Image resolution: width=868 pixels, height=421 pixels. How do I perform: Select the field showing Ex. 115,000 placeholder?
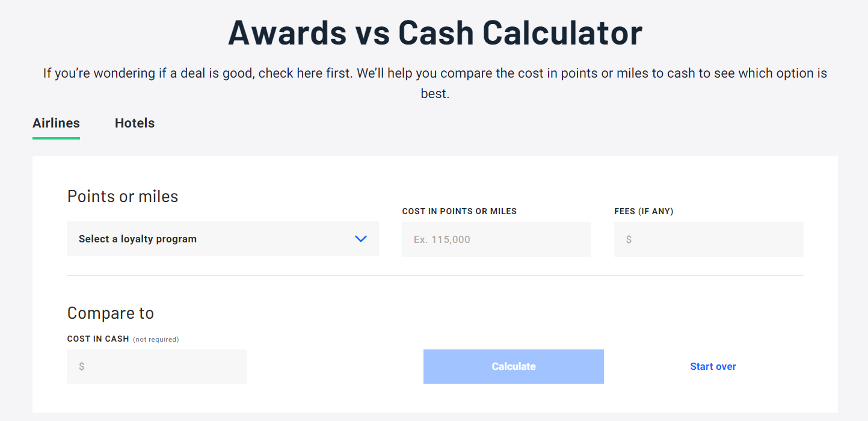pyautogui.click(x=496, y=239)
